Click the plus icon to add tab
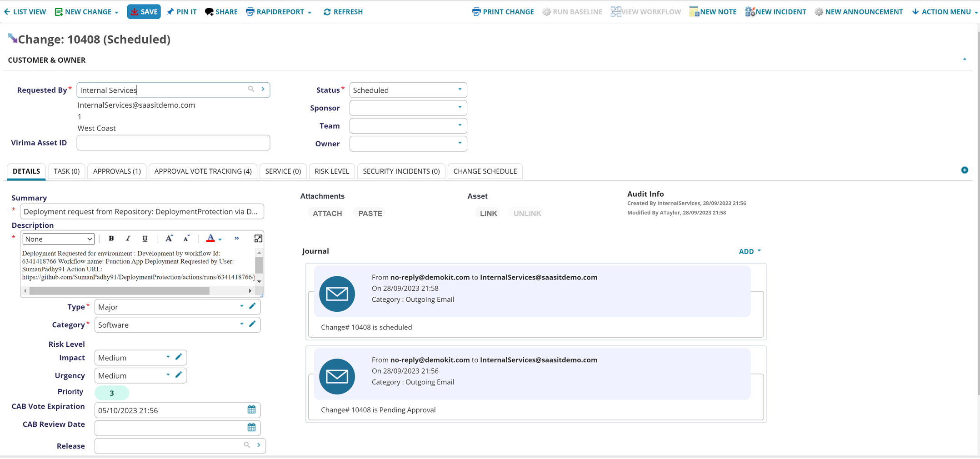 965,170
